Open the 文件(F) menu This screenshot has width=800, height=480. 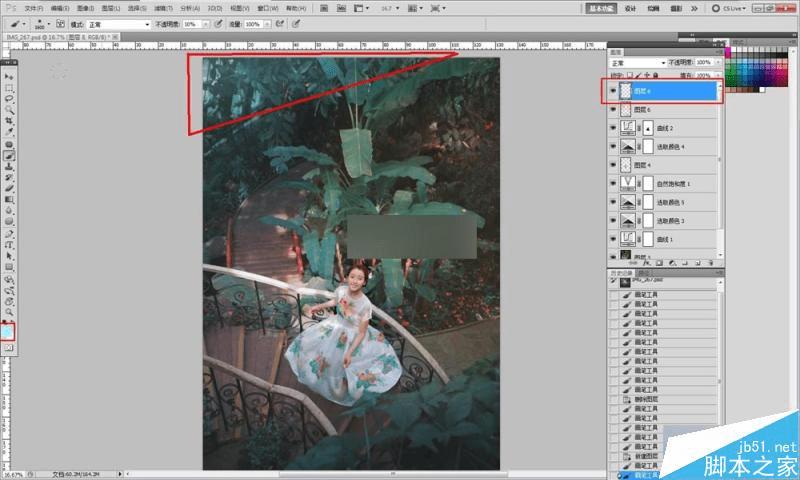point(34,8)
